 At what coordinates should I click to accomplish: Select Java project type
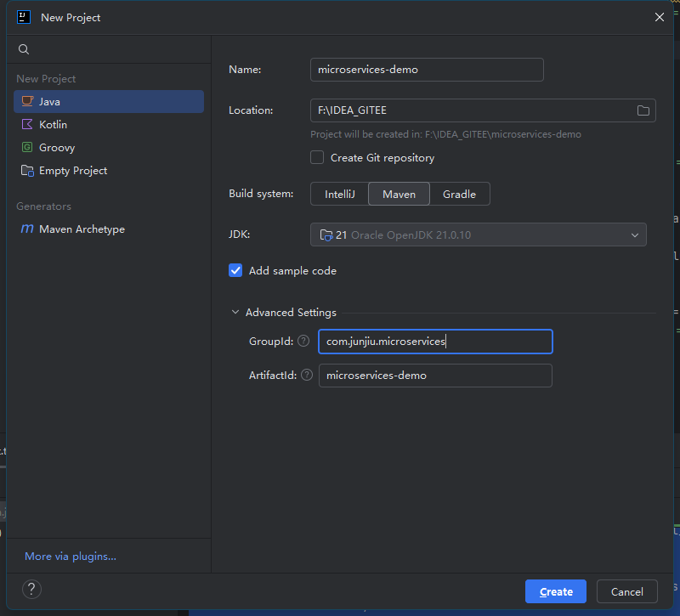[x=109, y=101]
